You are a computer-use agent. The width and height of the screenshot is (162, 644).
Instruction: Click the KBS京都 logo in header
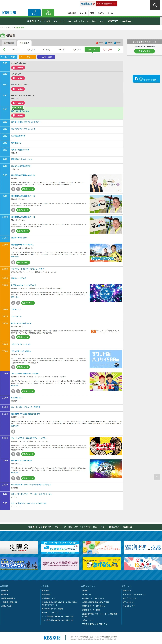9,13
